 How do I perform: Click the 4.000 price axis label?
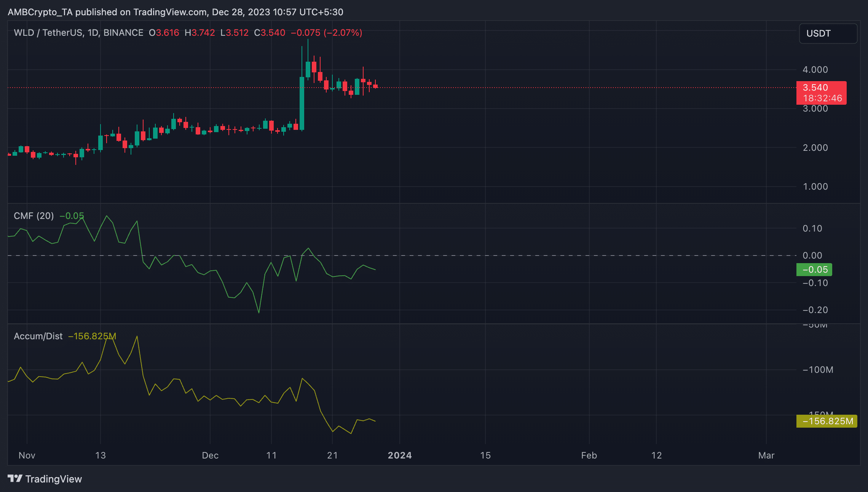pos(815,70)
